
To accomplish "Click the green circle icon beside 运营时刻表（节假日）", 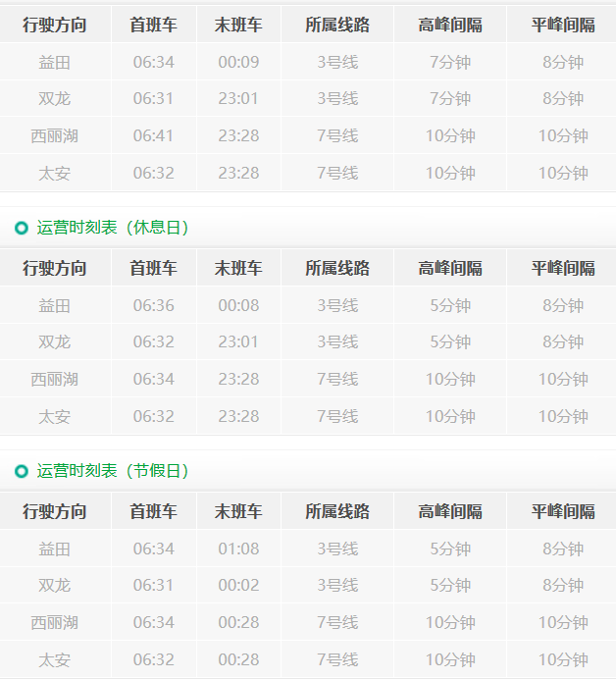I will point(22,472).
